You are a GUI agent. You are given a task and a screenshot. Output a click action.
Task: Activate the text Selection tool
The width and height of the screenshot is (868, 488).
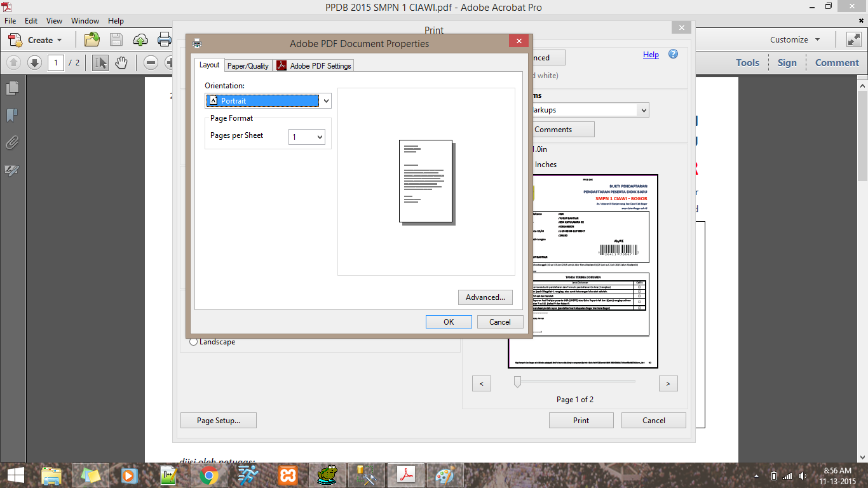[x=100, y=63]
